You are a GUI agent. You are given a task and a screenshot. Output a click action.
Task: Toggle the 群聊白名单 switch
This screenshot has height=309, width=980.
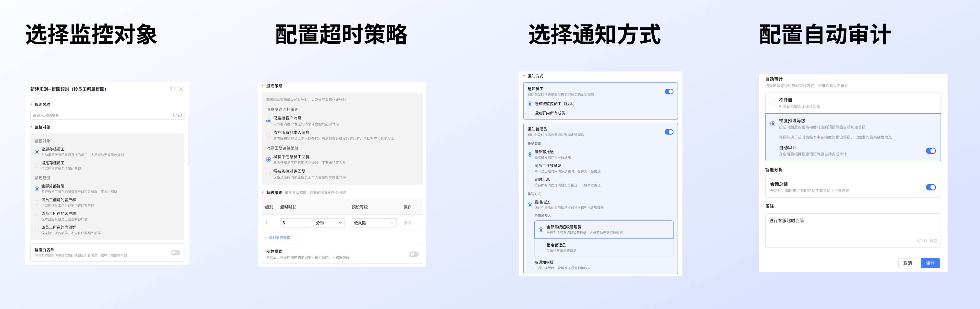[175, 253]
